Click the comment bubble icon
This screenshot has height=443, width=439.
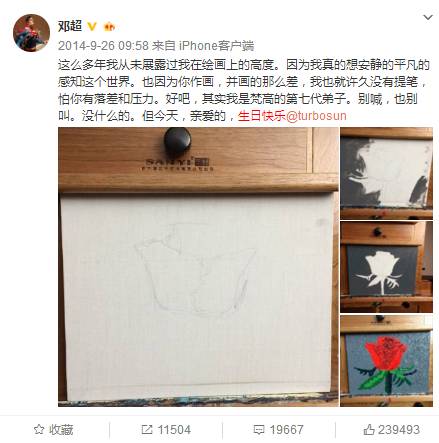click(x=259, y=430)
